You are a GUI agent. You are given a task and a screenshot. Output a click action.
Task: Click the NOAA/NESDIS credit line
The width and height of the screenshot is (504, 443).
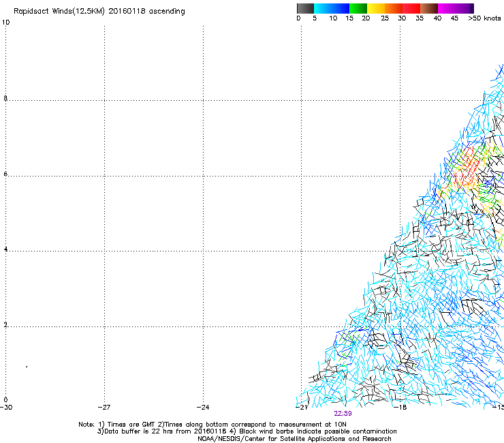coord(294,439)
